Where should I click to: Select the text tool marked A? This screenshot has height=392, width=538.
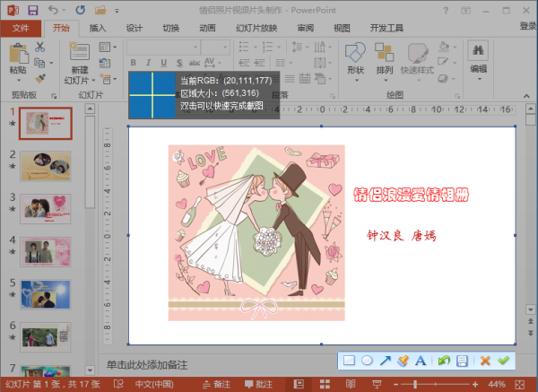coord(420,361)
